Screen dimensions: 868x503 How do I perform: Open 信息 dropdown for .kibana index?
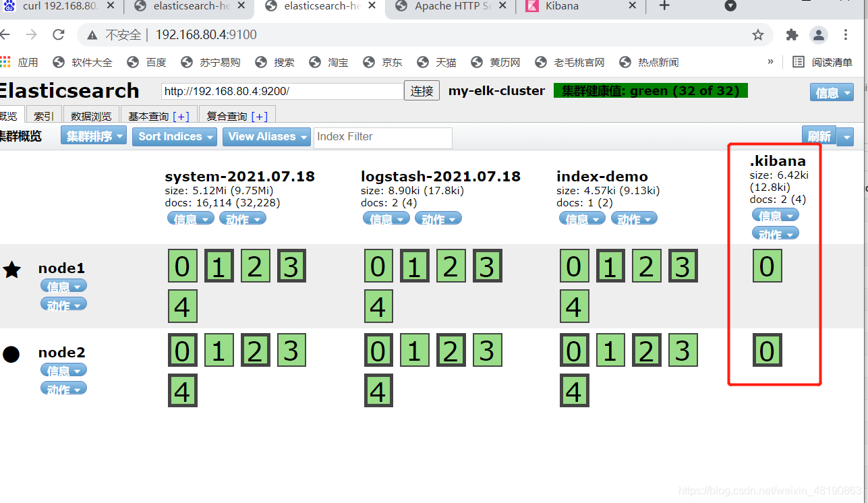coord(776,215)
